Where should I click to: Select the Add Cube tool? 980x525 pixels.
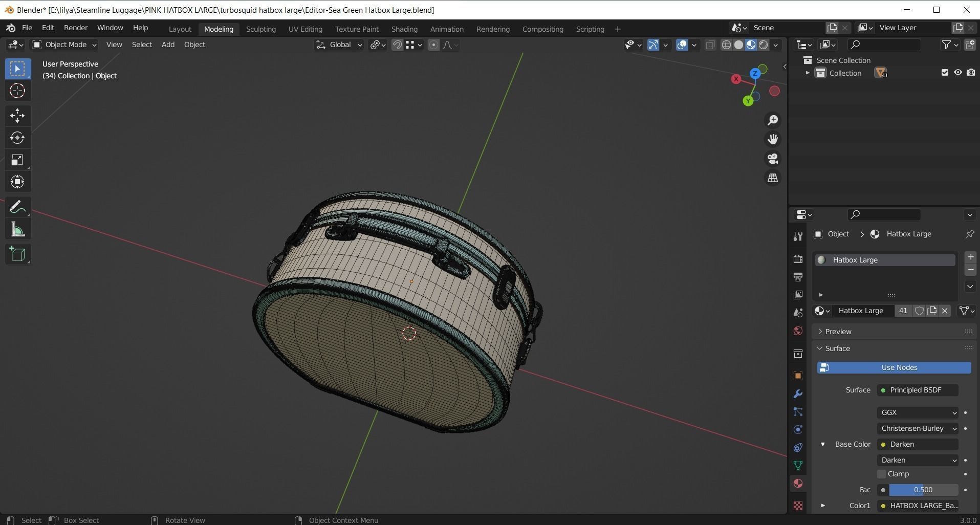coord(17,254)
